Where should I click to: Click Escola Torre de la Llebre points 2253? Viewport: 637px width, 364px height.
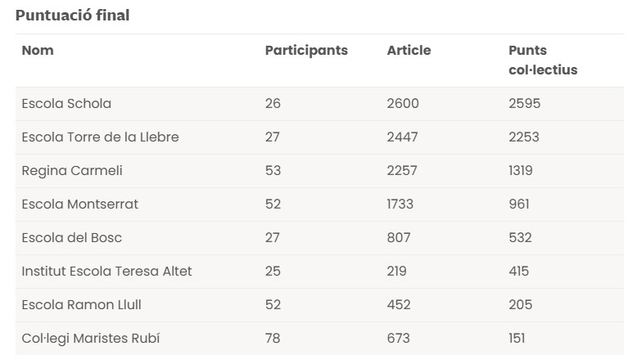[524, 137]
